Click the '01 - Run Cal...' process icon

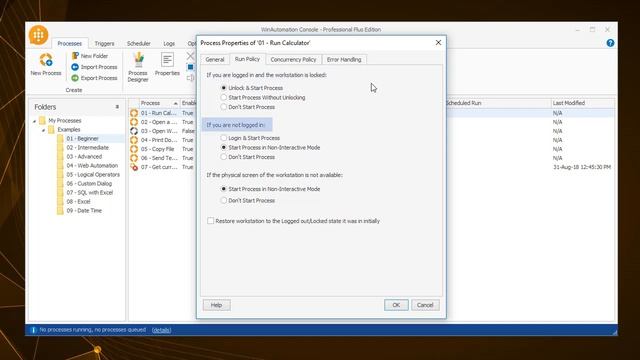134,113
